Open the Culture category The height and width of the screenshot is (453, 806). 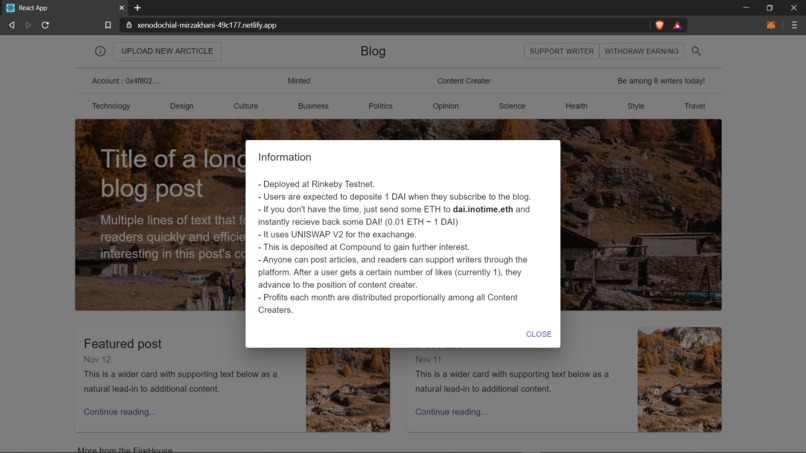[x=246, y=106]
